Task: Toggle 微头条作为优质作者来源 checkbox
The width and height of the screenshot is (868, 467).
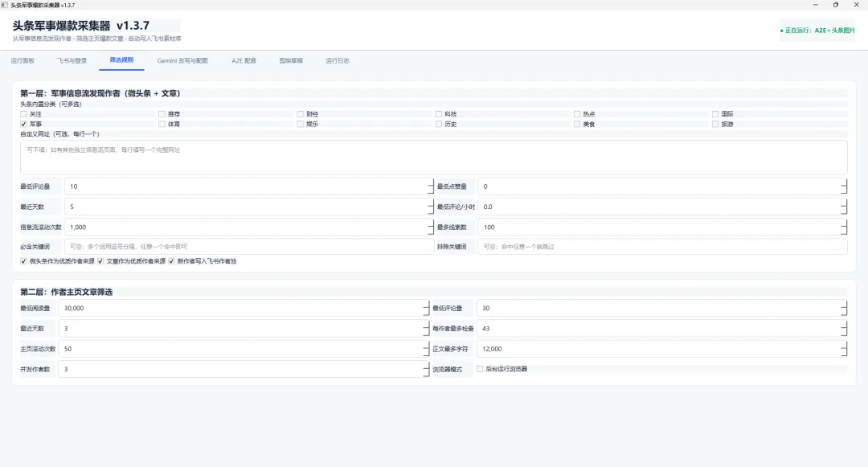Action: click(x=24, y=261)
